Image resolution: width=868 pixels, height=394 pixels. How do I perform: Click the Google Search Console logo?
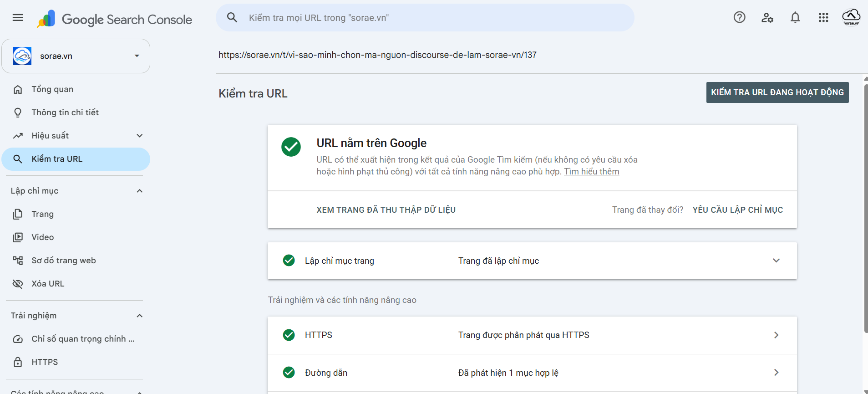coord(115,19)
